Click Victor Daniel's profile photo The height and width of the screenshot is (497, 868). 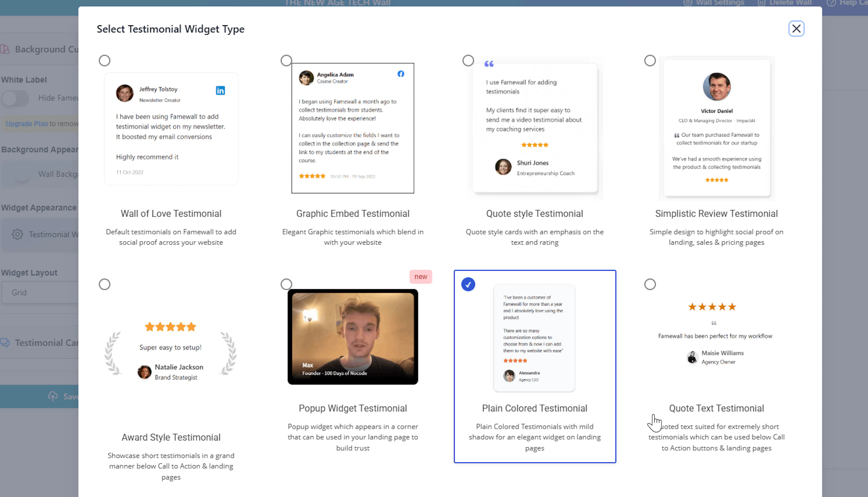point(717,86)
